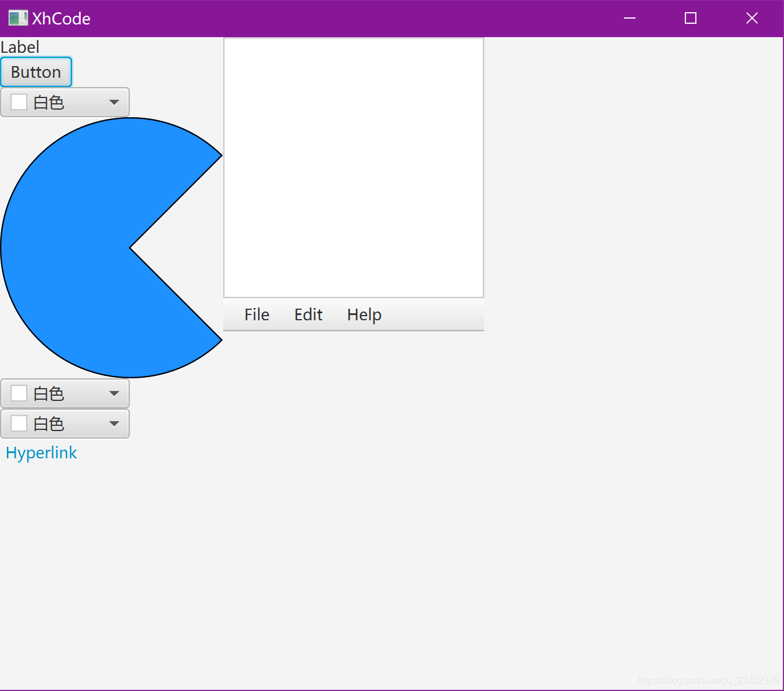Expand the 白色 color picker just above Hyperlink
Viewport: 784px width, 691px height.
pos(65,424)
